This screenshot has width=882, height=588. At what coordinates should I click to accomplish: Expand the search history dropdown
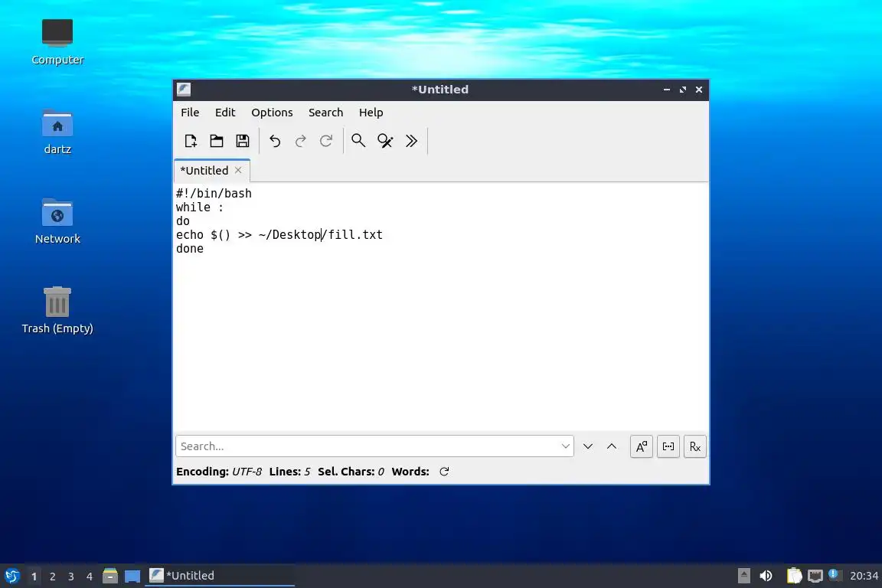click(x=565, y=446)
